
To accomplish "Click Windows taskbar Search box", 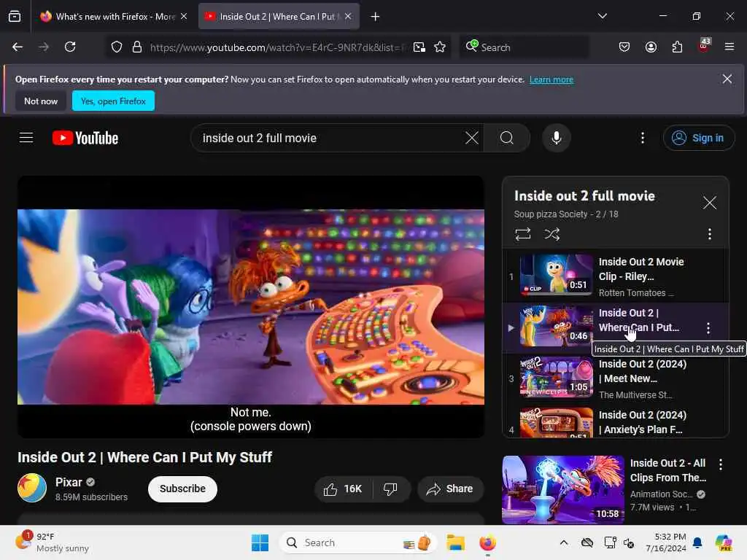I will coord(358,542).
